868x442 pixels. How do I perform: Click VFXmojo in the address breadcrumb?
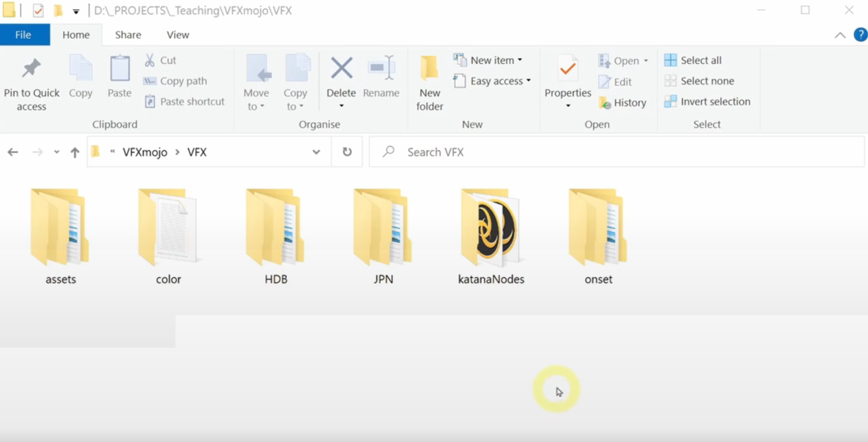pos(145,152)
